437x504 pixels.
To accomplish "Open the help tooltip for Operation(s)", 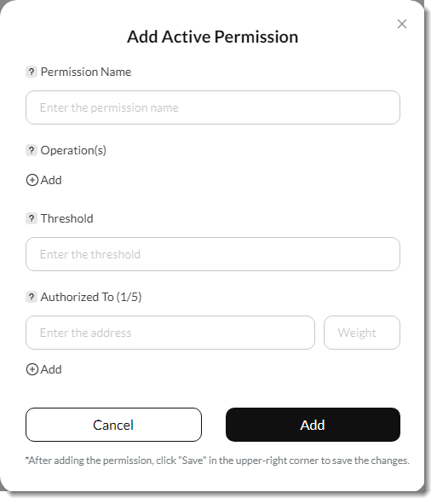I will pos(32,150).
